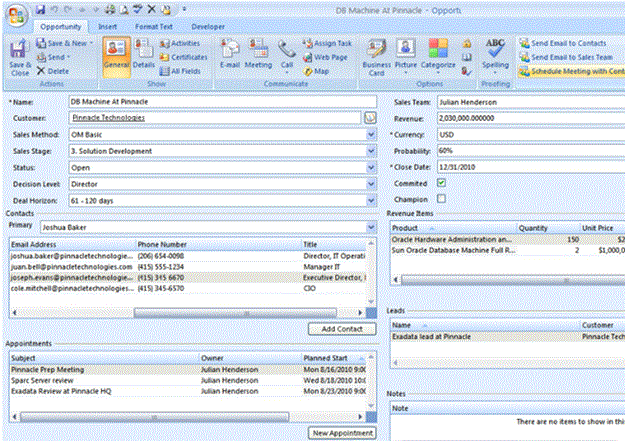Open the Primary contact dropdown

point(371,227)
